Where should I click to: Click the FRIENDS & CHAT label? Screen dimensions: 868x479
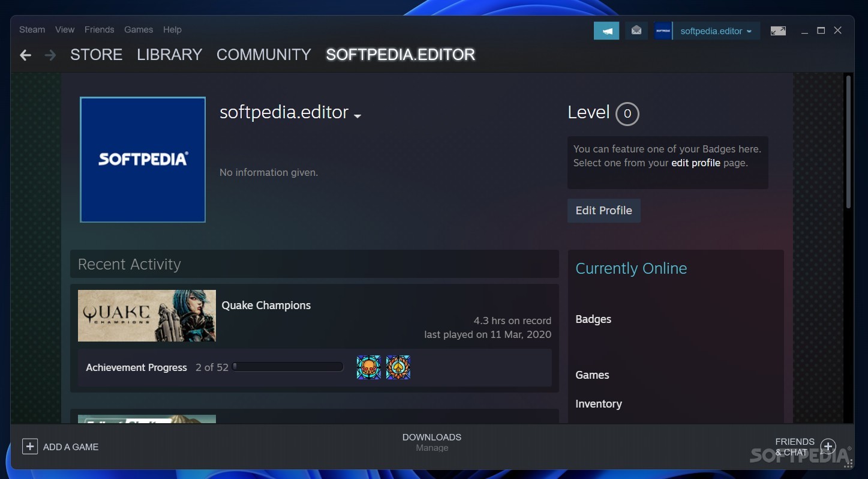pos(795,447)
